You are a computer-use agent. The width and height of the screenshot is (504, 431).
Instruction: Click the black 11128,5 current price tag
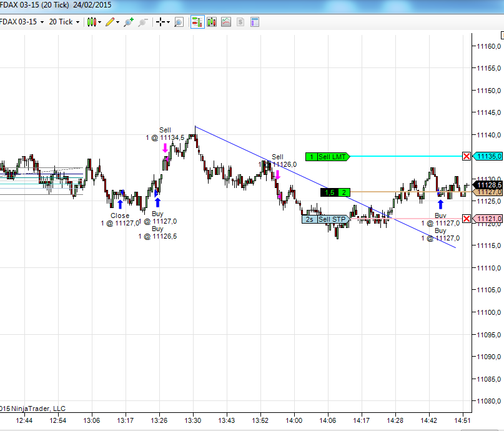click(488, 185)
